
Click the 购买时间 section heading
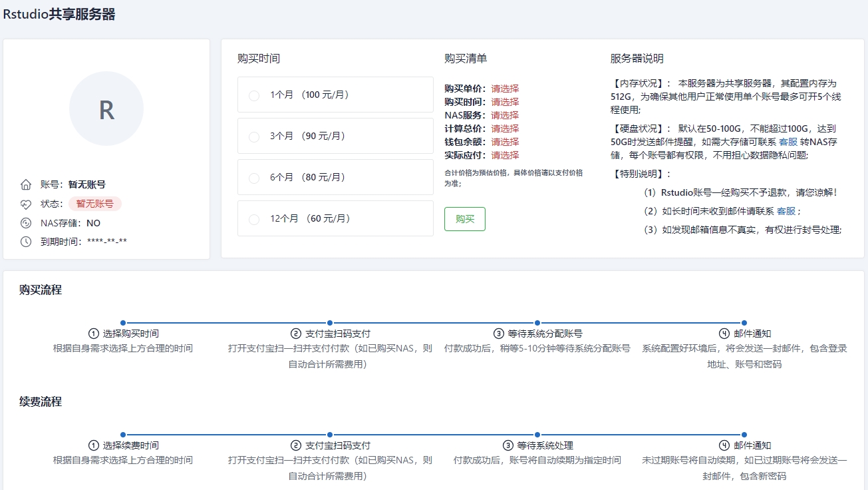click(x=259, y=59)
